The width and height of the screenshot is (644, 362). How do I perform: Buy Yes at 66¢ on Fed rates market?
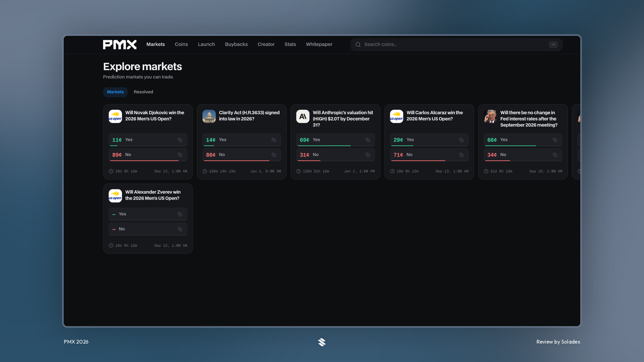[523, 140]
